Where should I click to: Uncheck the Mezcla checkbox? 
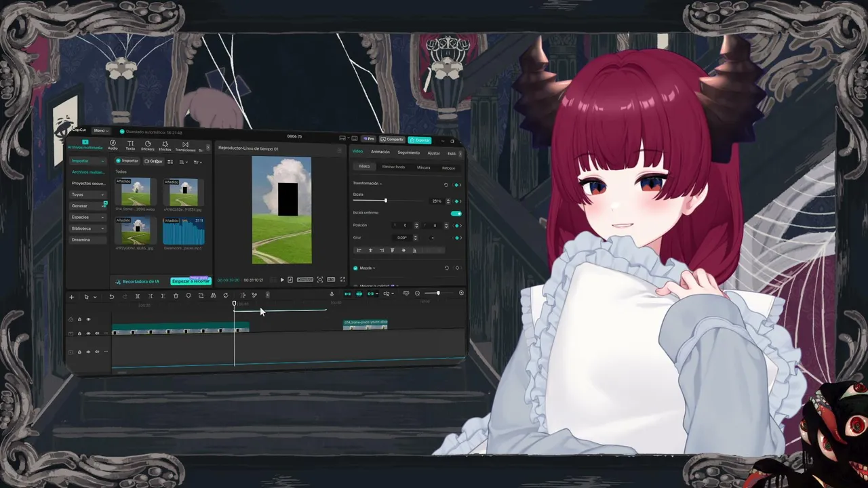pos(355,268)
